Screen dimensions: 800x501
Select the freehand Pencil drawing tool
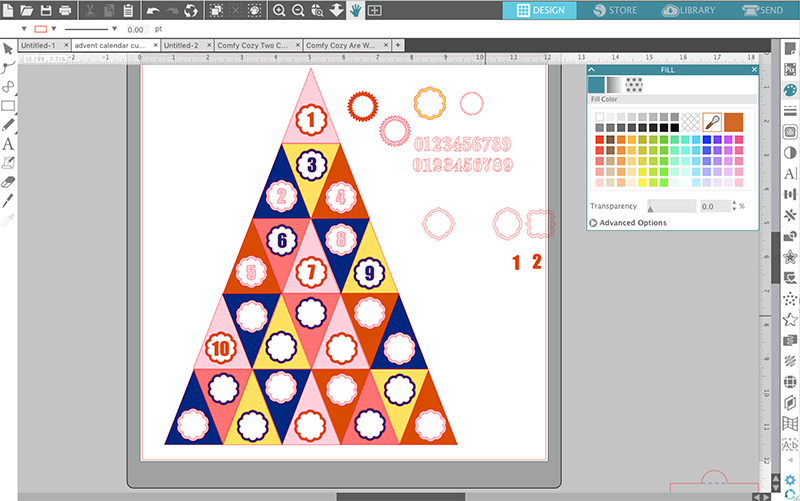click(8, 125)
